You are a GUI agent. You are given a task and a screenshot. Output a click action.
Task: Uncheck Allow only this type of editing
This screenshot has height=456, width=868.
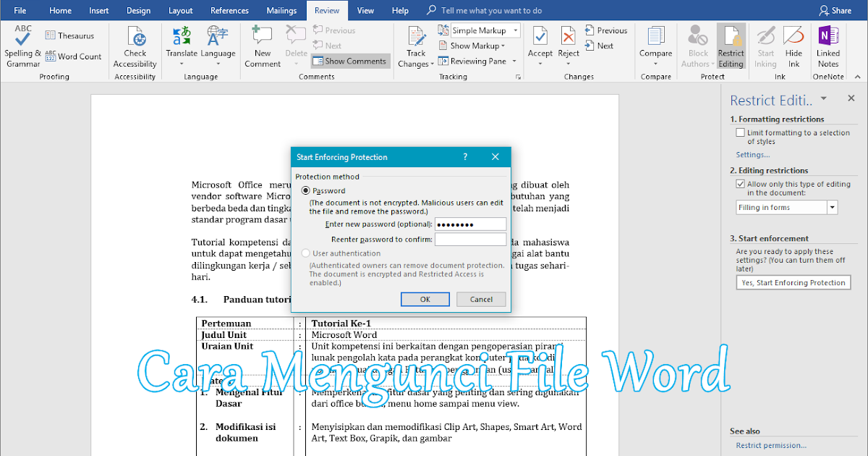[741, 183]
